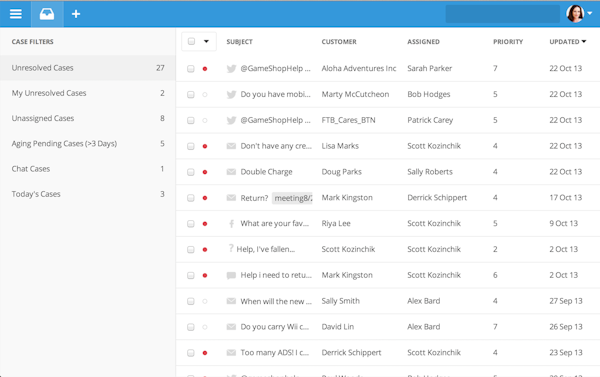
Task: Create a new case with plus icon
Action: pos(76,14)
